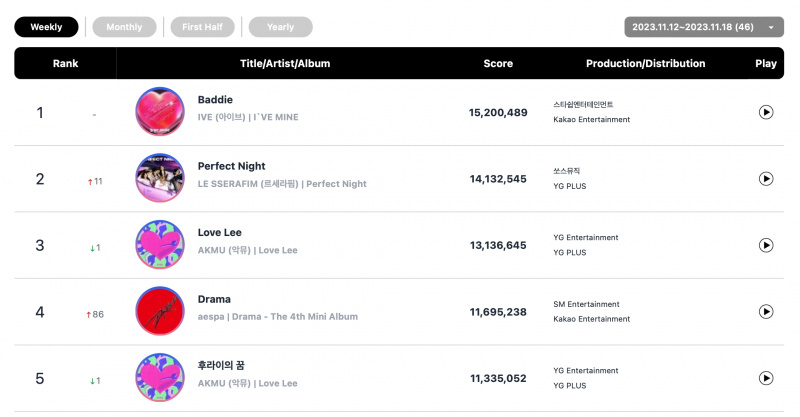Click the dropdown arrow beside week 46
Viewport: 800px width, 417px height.
tap(771, 28)
